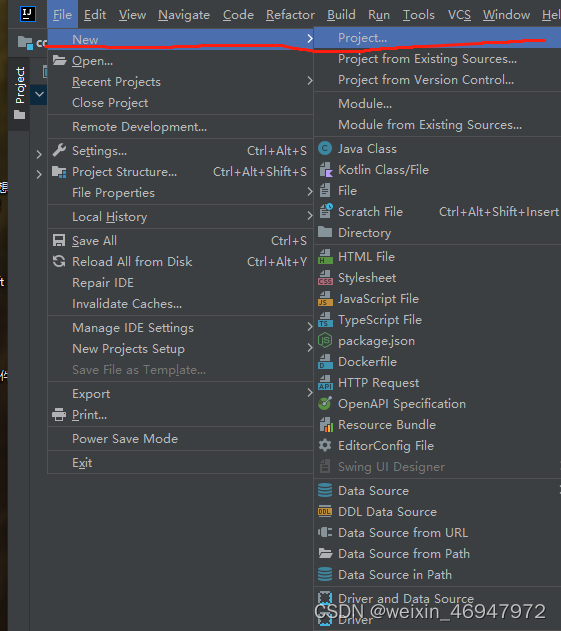Select Module from Existing Sources...

(437, 124)
